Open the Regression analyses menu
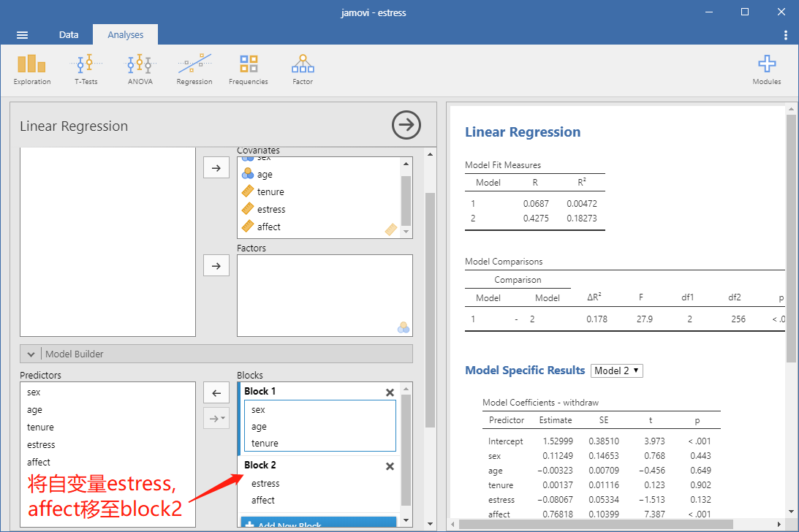This screenshot has width=799, height=532. tap(194, 70)
